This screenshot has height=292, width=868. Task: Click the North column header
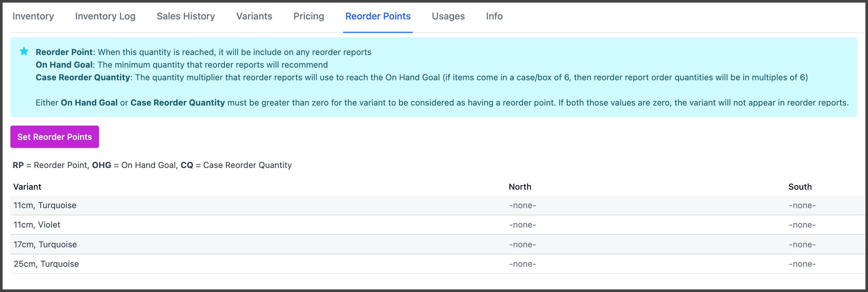click(x=520, y=187)
